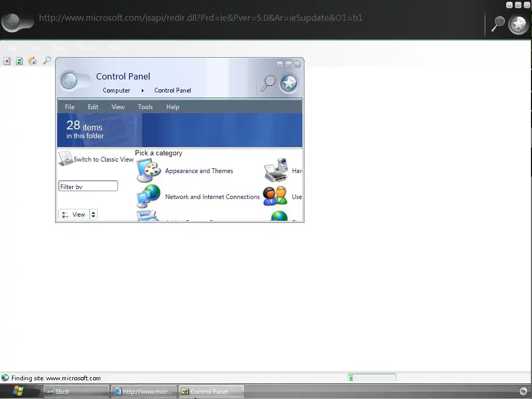Open Edit menu in Control Panel
Image resolution: width=532 pixels, height=399 pixels.
click(x=93, y=107)
